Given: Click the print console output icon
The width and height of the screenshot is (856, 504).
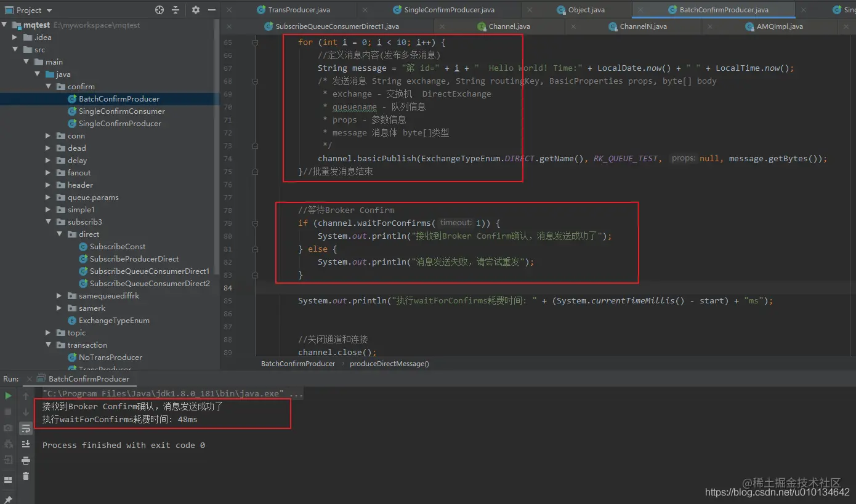Looking at the screenshot, I should tap(26, 460).
